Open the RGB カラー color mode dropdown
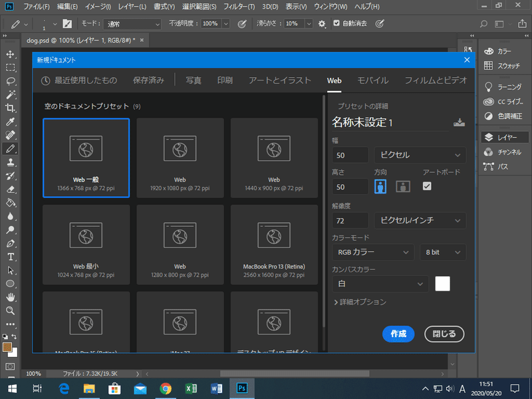The width and height of the screenshot is (532, 399). coord(373,252)
